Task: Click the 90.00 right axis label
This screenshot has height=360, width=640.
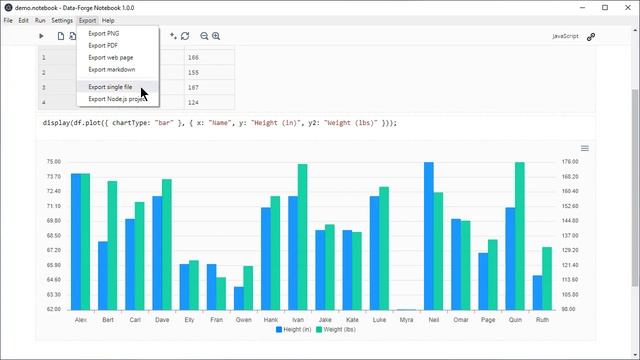Action: coord(568,309)
